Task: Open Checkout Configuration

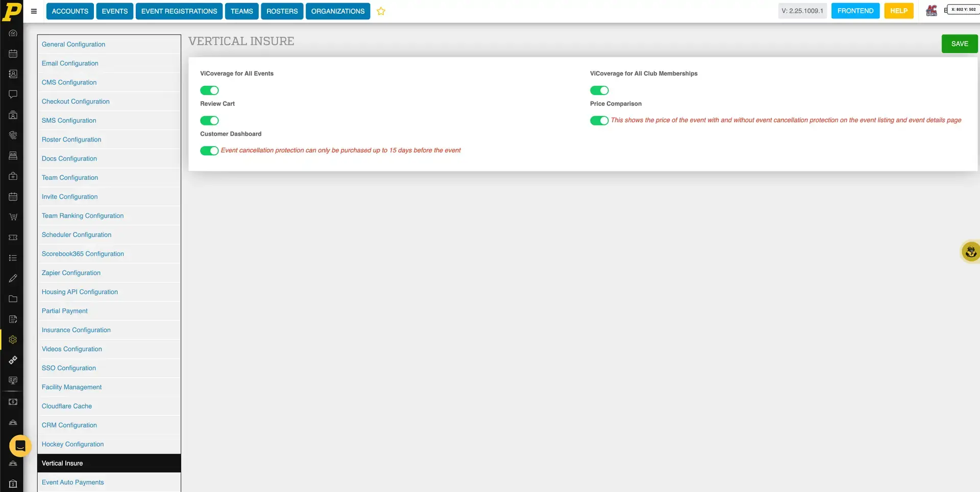Action: tap(109, 102)
